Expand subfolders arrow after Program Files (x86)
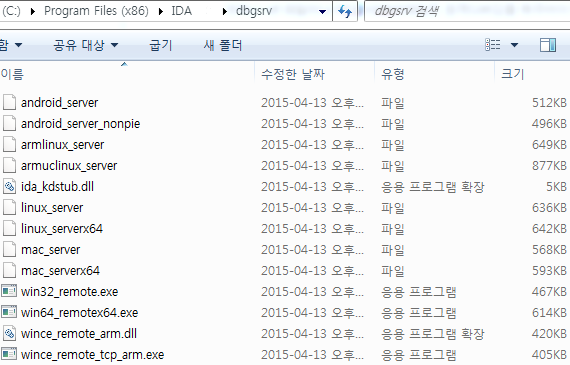The image size is (570, 365). click(161, 12)
